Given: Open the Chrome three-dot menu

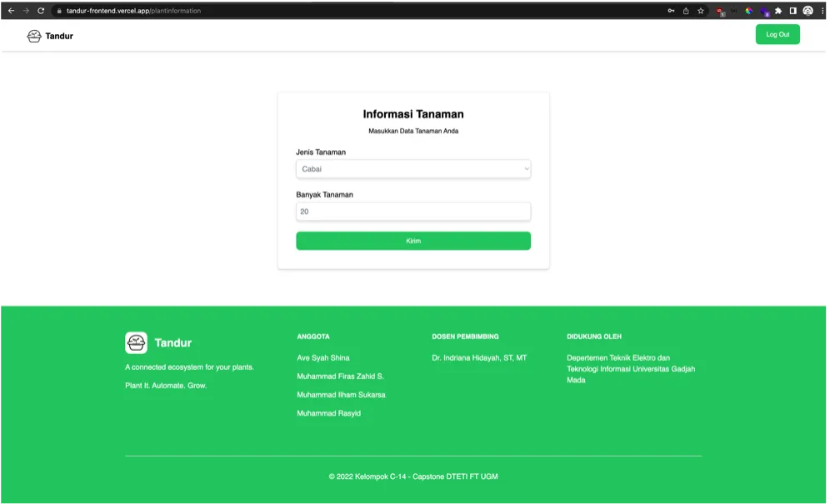Looking at the screenshot, I should point(823,12).
